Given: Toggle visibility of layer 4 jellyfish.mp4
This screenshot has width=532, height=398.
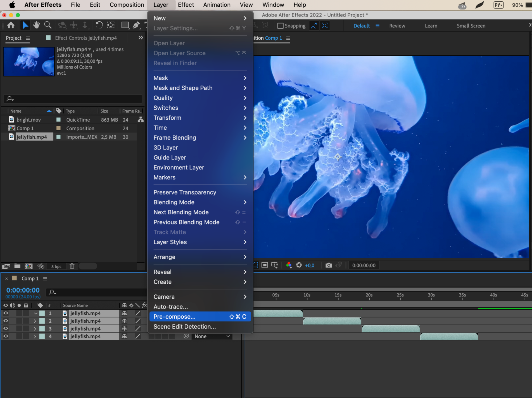Looking at the screenshot, I should 6,336.
